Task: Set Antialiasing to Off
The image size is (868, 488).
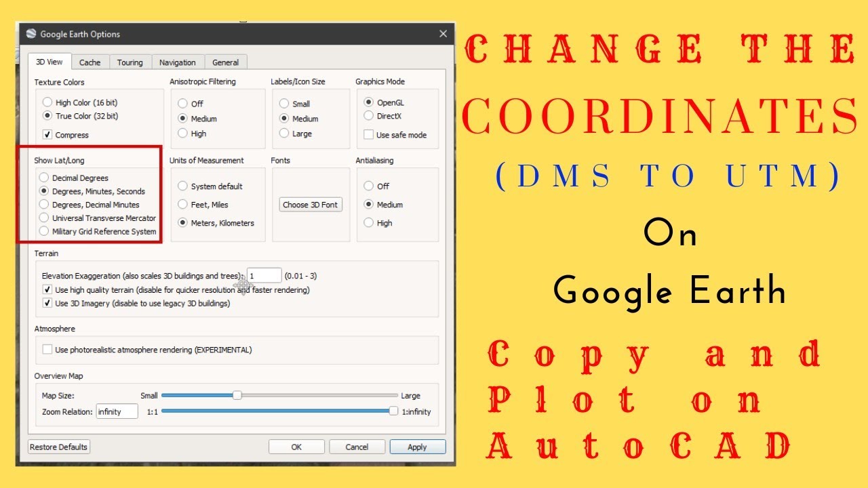Action: coord(369,186)
